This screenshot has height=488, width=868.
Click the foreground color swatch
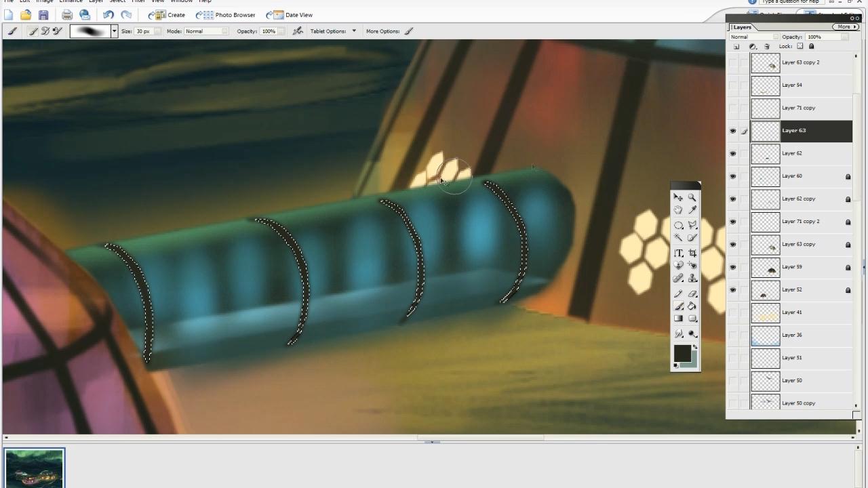click(682, 354)
